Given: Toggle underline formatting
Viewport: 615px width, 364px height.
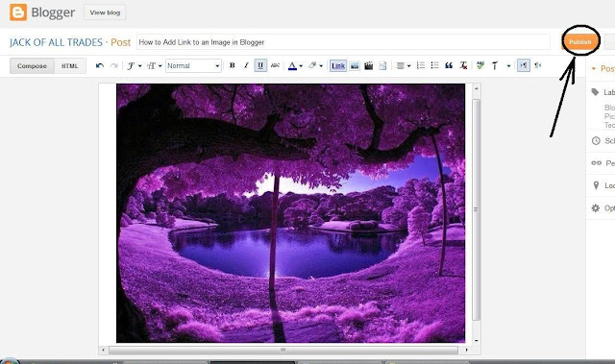Looking at the screenshot, I should point(260,65).
